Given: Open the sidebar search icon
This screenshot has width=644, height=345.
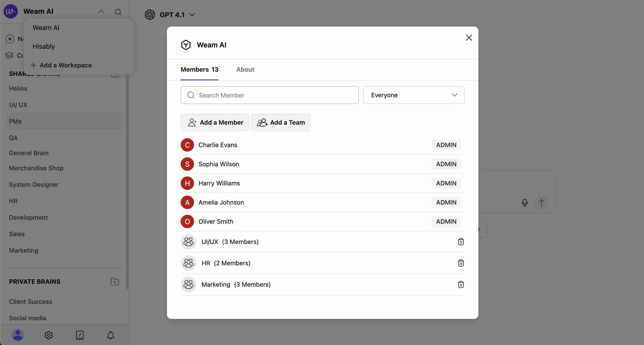Looking at the screenshot, I should click(x=118, y=12).
